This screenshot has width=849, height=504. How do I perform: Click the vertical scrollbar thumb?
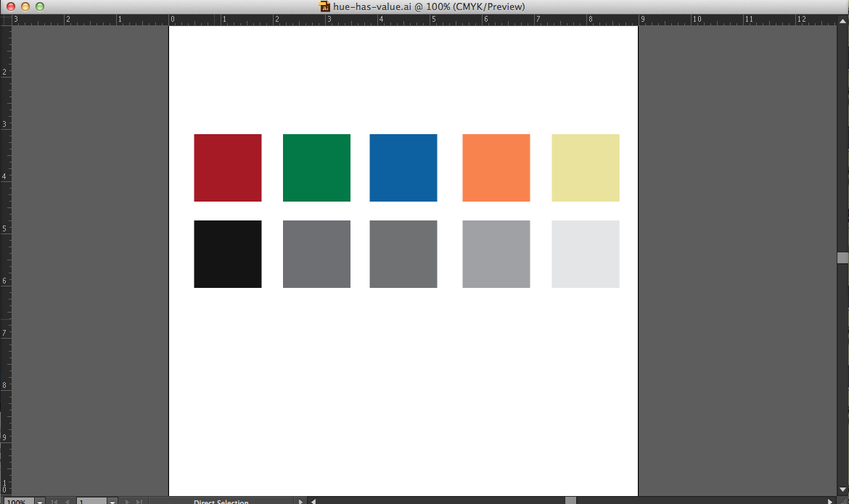(x=842, y=257)
